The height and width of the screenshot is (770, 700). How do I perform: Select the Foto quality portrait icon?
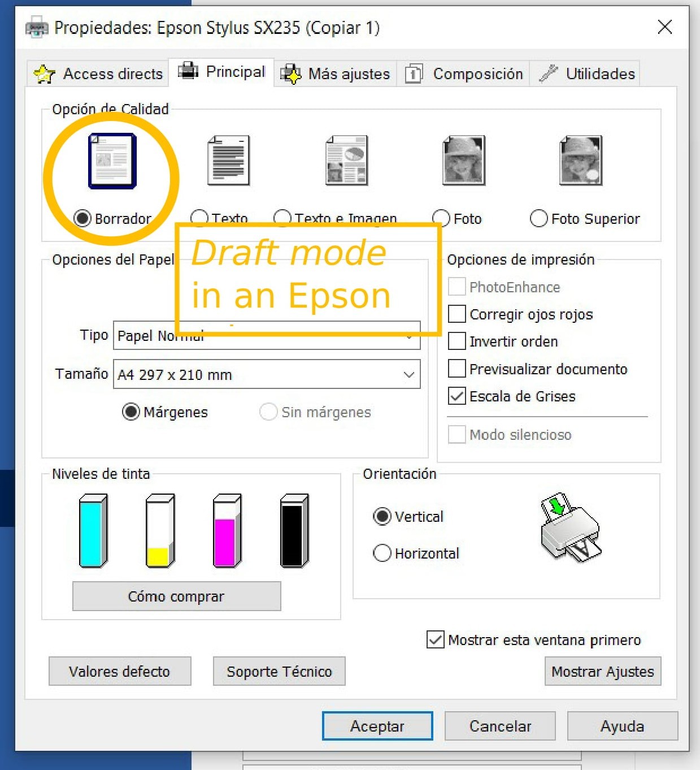click(x=464, y=161)
